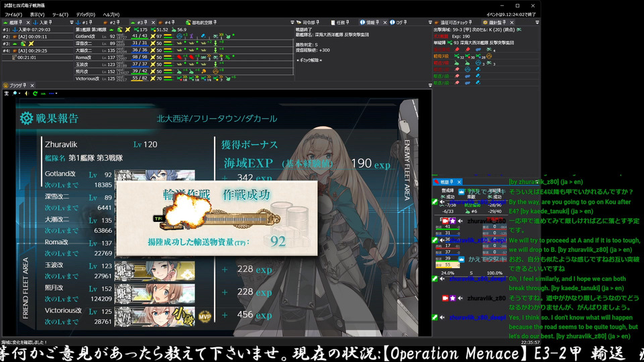Switch to the 入渠 dock tab
The height and width of the screenshot is (362, 644).
tap(44, 22)
